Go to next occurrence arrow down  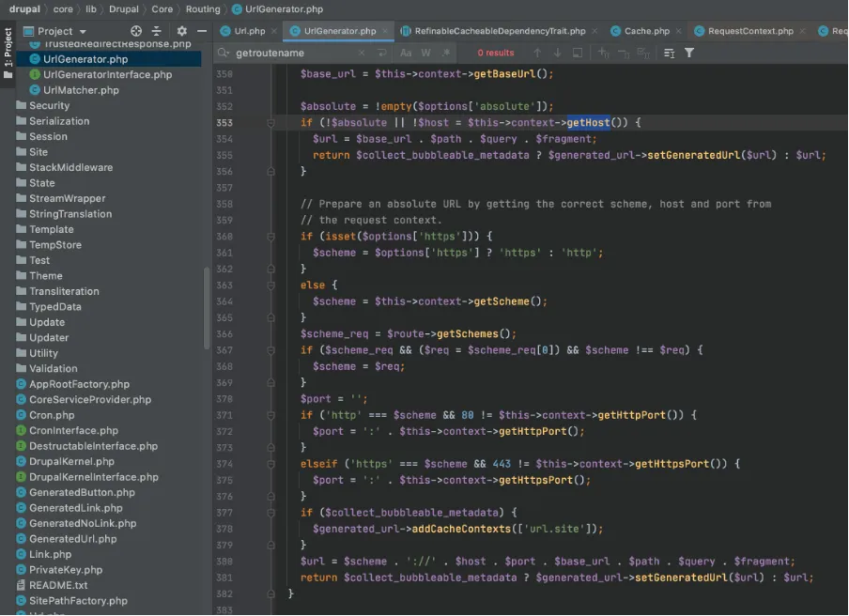(x=557, y=53)
